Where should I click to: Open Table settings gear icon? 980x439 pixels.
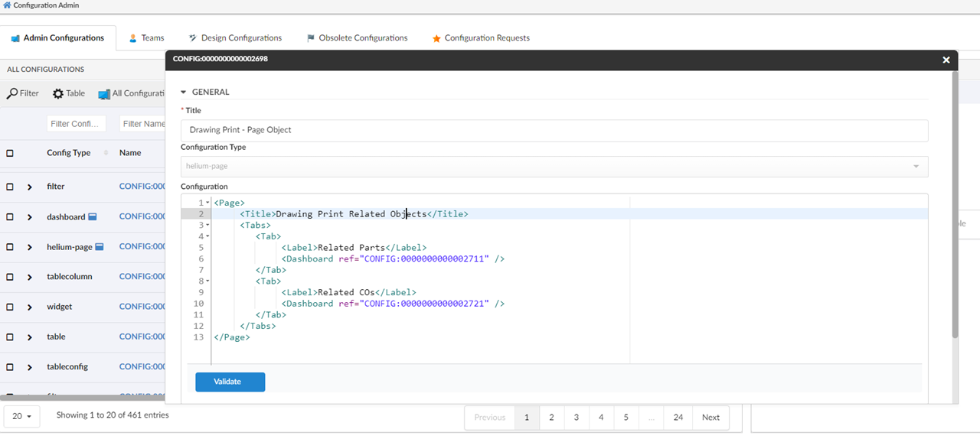coord(58,93)
